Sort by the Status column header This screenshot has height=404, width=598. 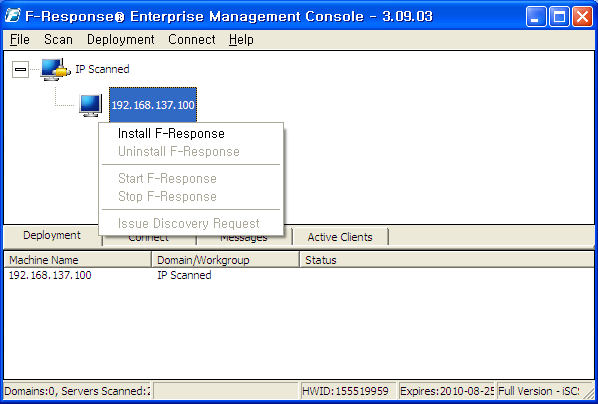[x=447, y=260]
